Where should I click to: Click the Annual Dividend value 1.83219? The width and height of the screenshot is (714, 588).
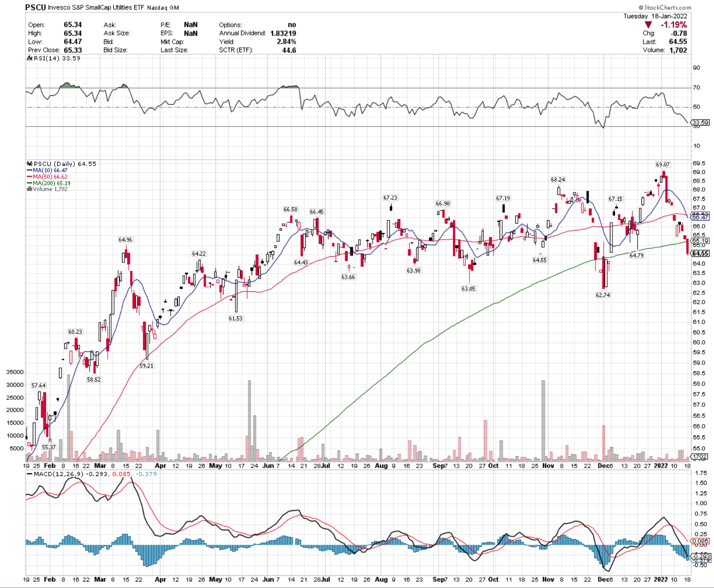(x=283, y=33)
